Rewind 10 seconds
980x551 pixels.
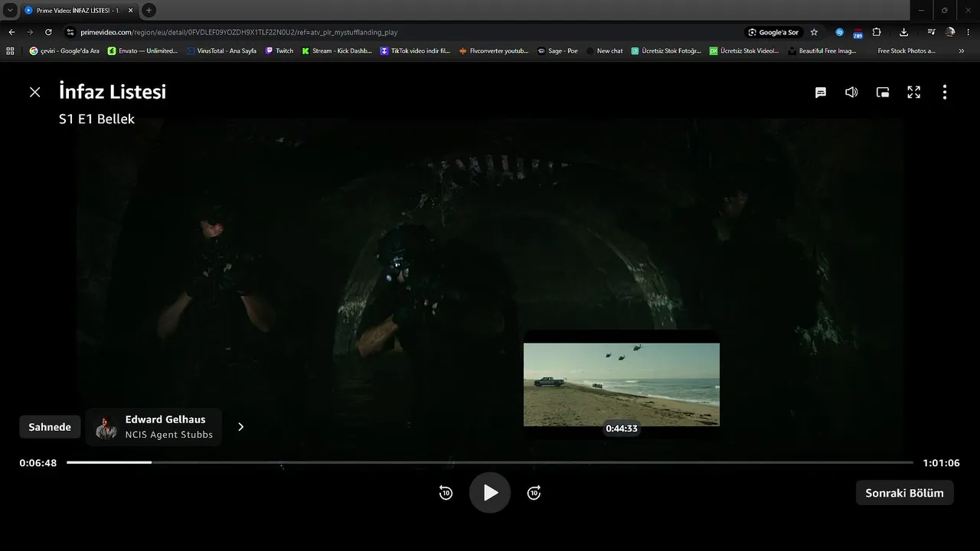[446, 493]
